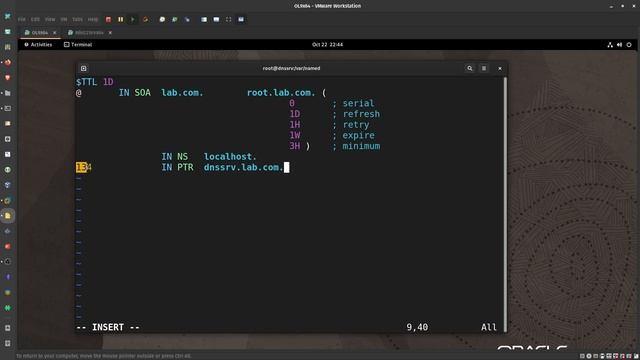Click the files folder icon in the left dock
The width and height of the screenshot is (640, 360).
(x=8, y=93)
